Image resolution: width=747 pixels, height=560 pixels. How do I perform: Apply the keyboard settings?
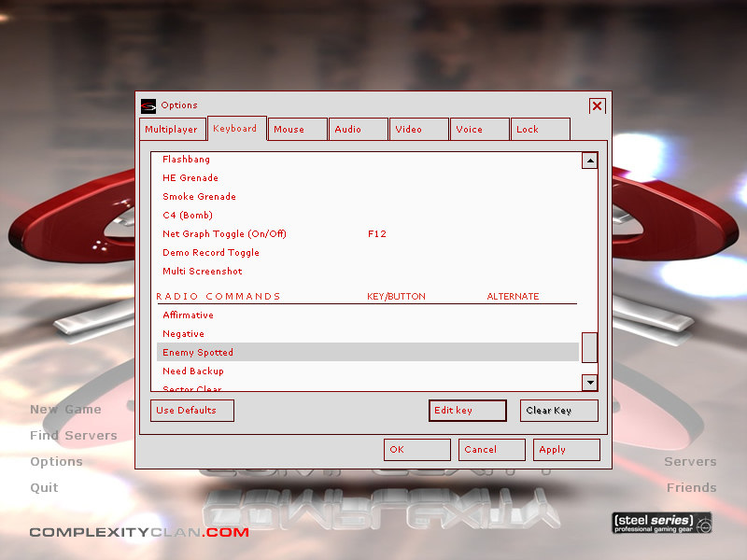(567, 450)
